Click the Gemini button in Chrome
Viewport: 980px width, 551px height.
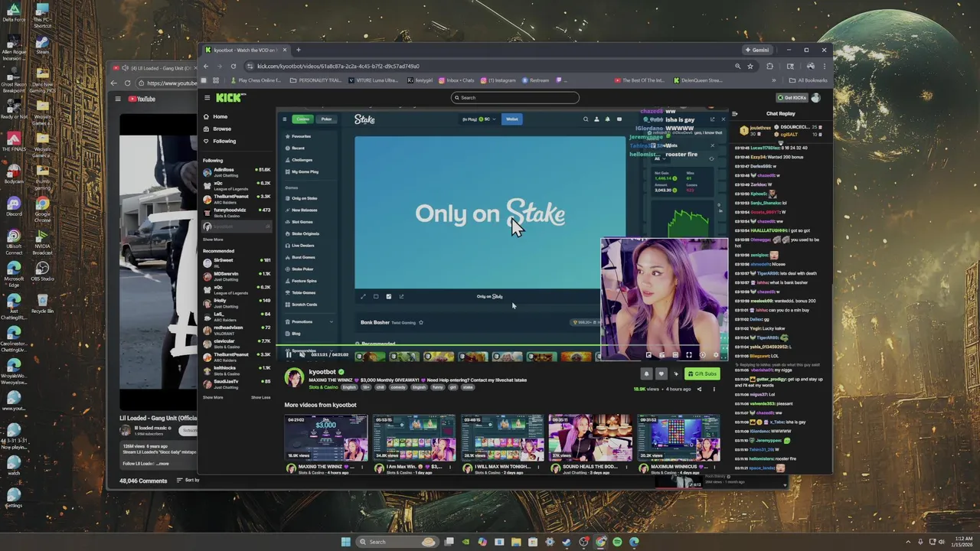(x=756, y=50)
